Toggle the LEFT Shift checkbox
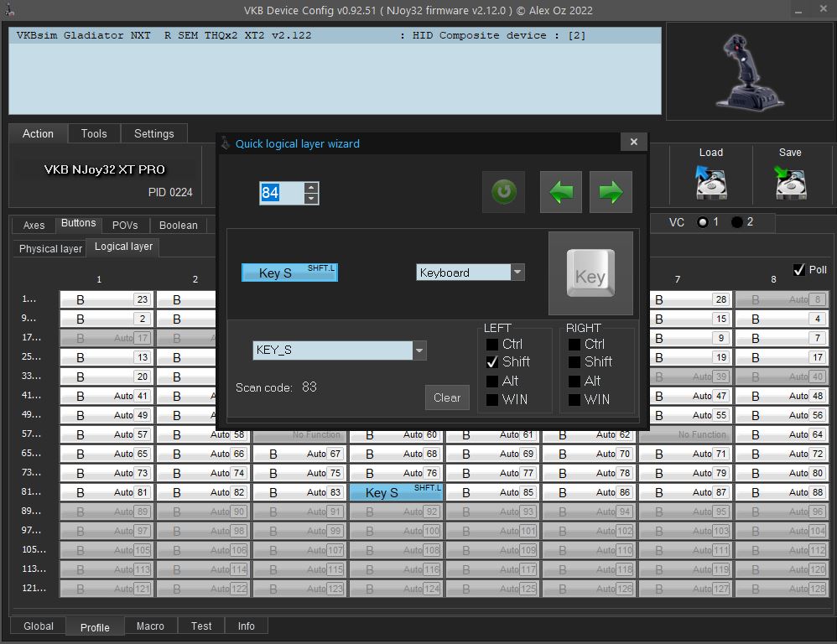The image size is (837, 644). [492, 362]
